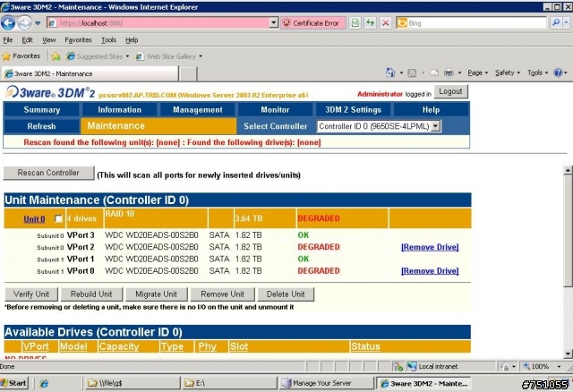Select the 3ware 3DM2 - Maintenance tab
573x392 pixels.
coord(90,73)
